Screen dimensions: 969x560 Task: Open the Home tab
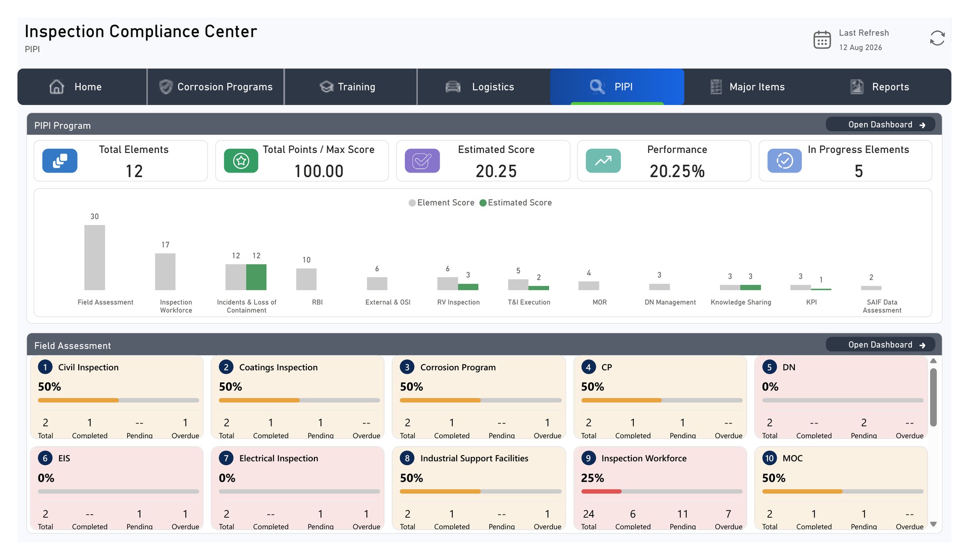pos(82,87)
